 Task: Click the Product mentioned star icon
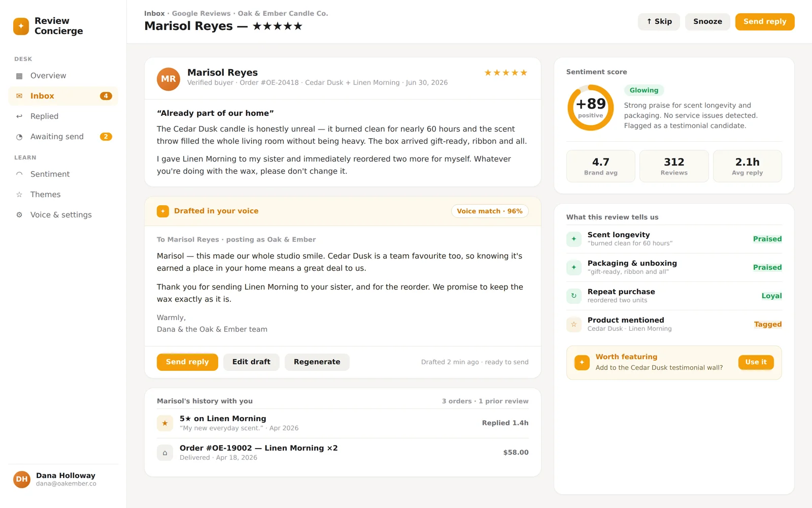(574, 324)
